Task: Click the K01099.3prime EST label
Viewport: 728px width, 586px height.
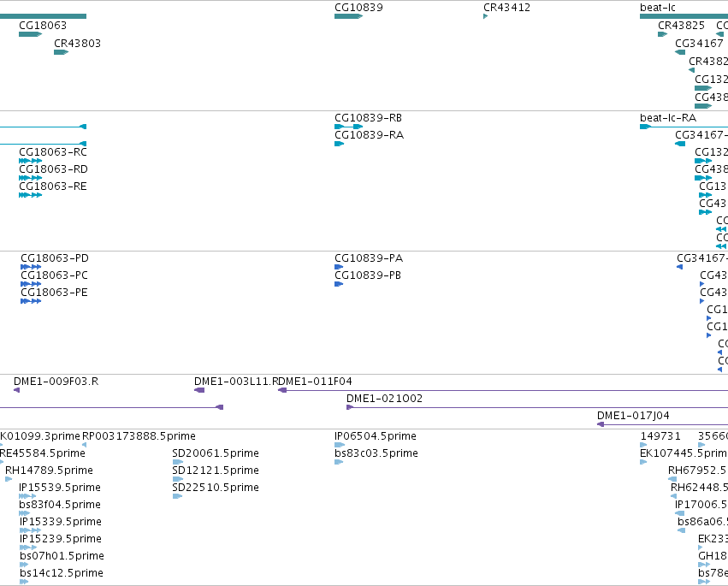Action: point(40,436)
